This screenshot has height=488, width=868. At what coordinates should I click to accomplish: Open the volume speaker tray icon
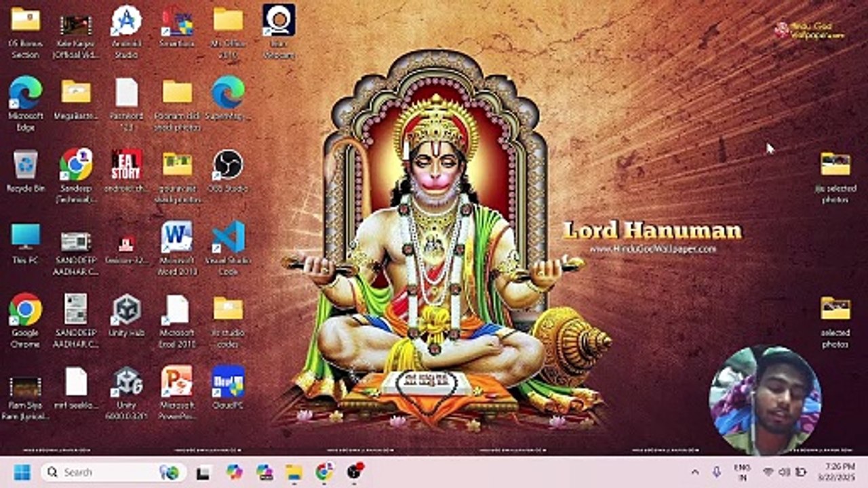click(x=785, y=472)
